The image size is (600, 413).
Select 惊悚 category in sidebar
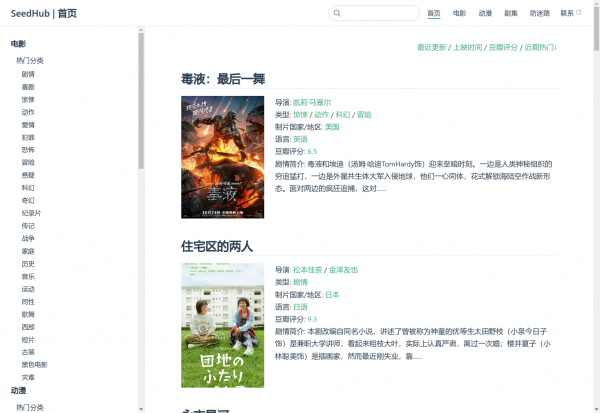tap(28, 100)
